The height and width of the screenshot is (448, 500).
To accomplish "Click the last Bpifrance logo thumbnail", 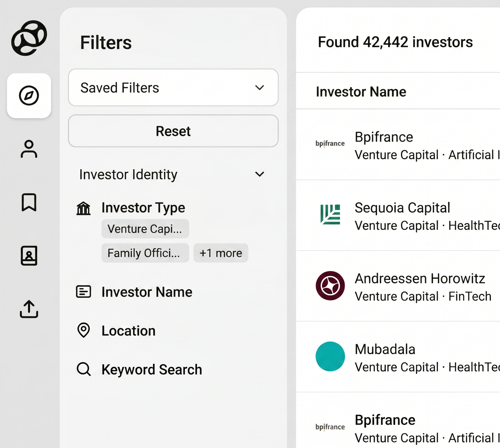I will [330, 427].
